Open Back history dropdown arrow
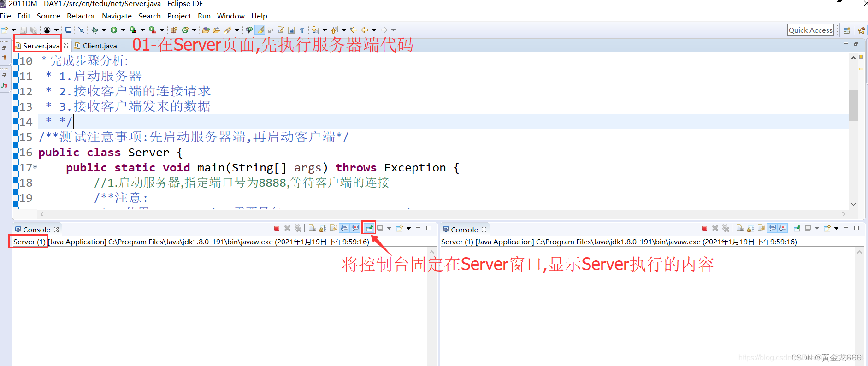The width and height of the screenshot is (868, 366). coord(374,30)
